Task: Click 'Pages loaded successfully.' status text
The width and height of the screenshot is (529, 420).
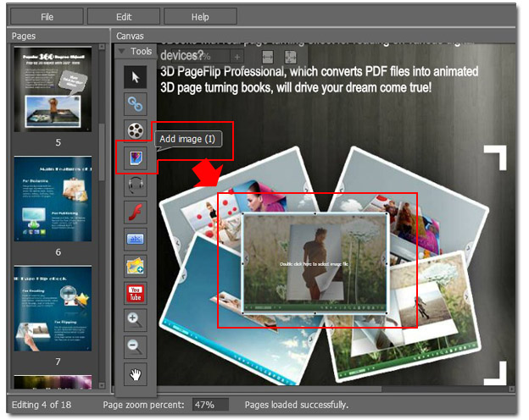Action: [x=297, y=405]
